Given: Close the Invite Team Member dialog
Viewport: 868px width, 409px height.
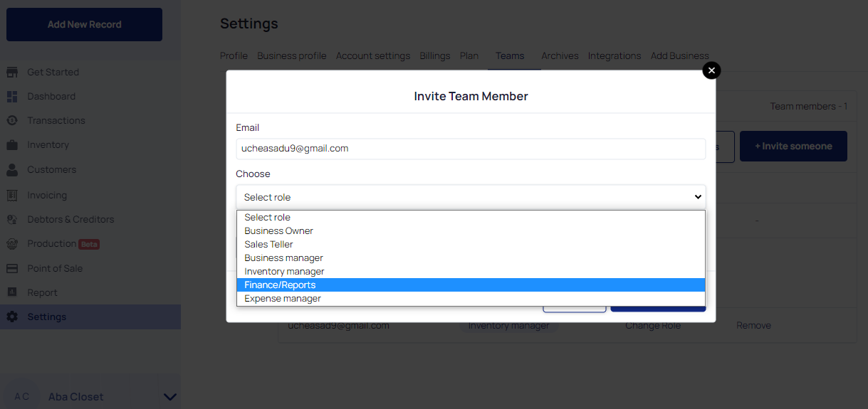Looking at the screenshot, I should point(711,70).
